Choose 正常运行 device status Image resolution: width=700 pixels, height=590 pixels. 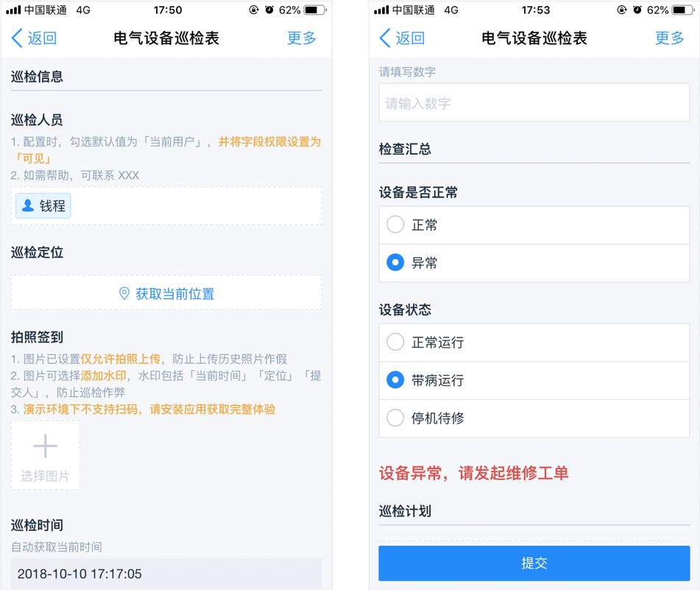(x=534, y=342)
